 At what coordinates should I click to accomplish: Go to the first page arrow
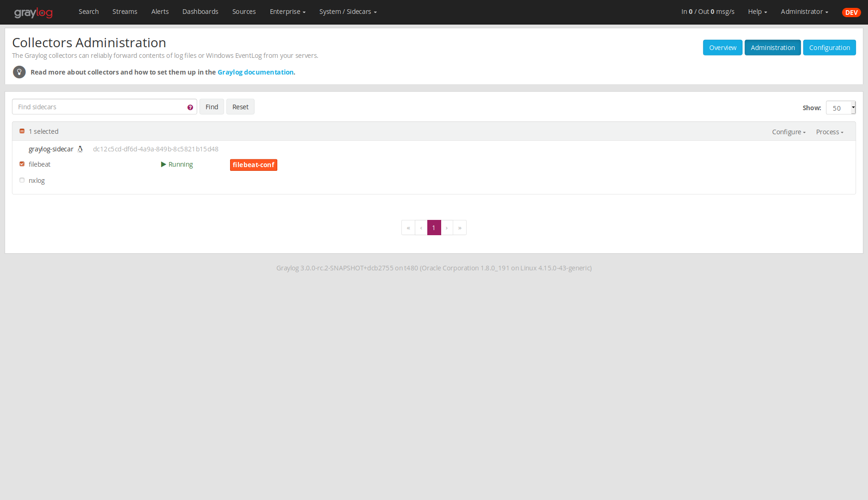coord(408,228)
